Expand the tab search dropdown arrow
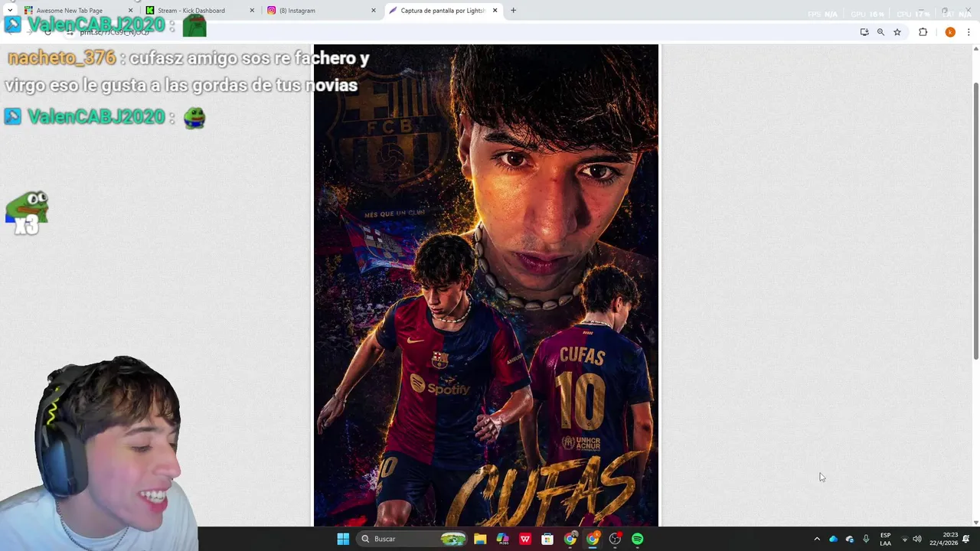The height and width of the screenshot is (551, 980). tap(9, 11)
